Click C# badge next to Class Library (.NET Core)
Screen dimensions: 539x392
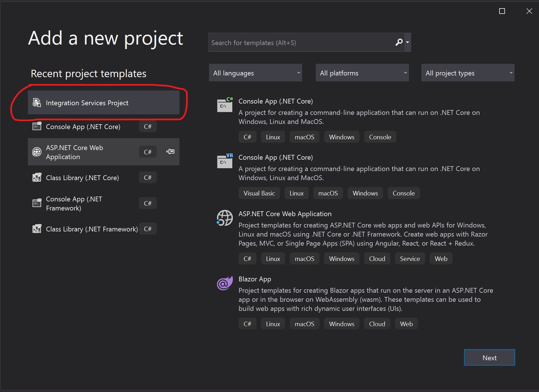148,178
